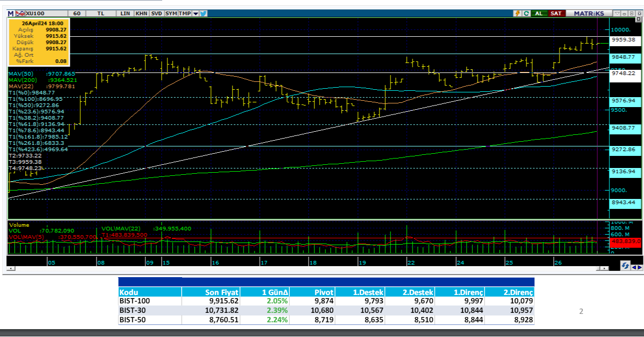644x337 pixels.
Task: Toggle the KHN option in toolbar
Action: coord(141,13)
